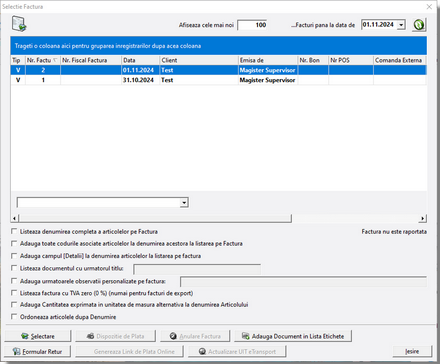Click the disabled Dispozitie de Plata button
Image resolution: width=440 pixels, height=364 pixels.
(x=115, y=336)
